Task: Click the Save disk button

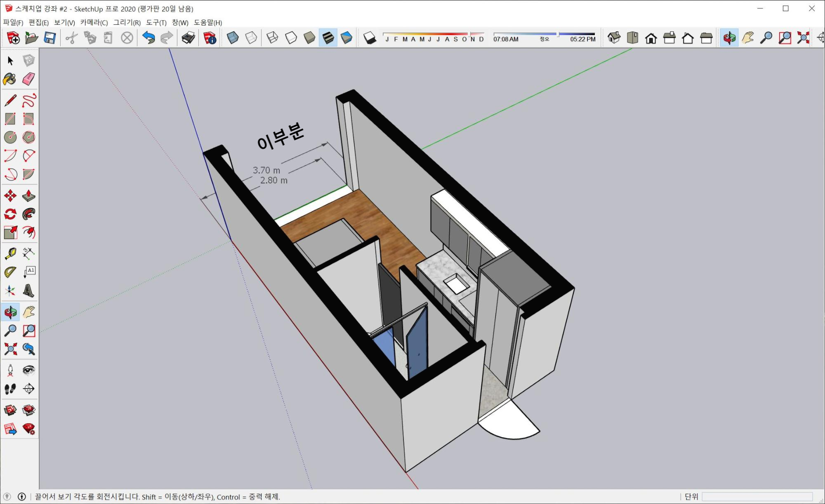Action: tap(50, 38)
